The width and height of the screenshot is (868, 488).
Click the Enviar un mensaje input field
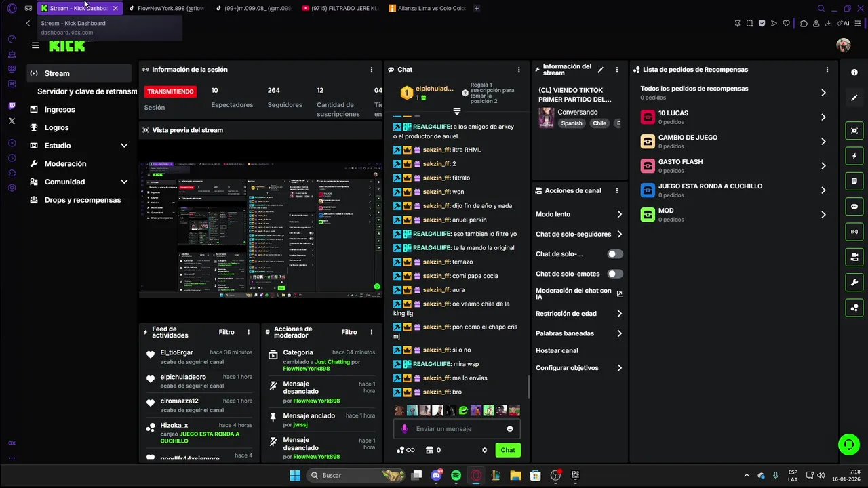(458, 429)
